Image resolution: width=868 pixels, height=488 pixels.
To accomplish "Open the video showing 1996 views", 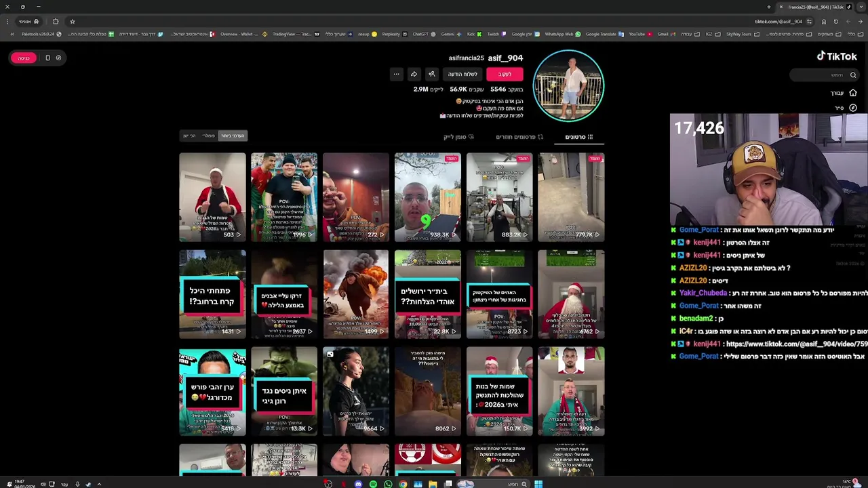I will 284,197.
